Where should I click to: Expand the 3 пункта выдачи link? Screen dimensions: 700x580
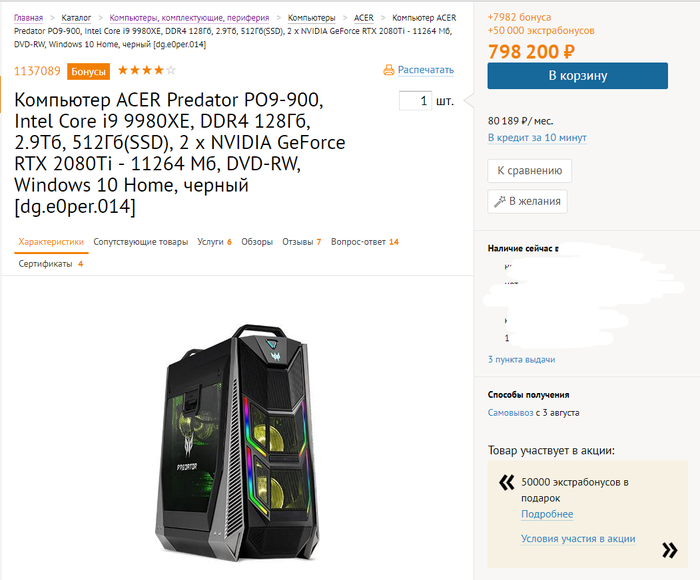click(521, 359)
